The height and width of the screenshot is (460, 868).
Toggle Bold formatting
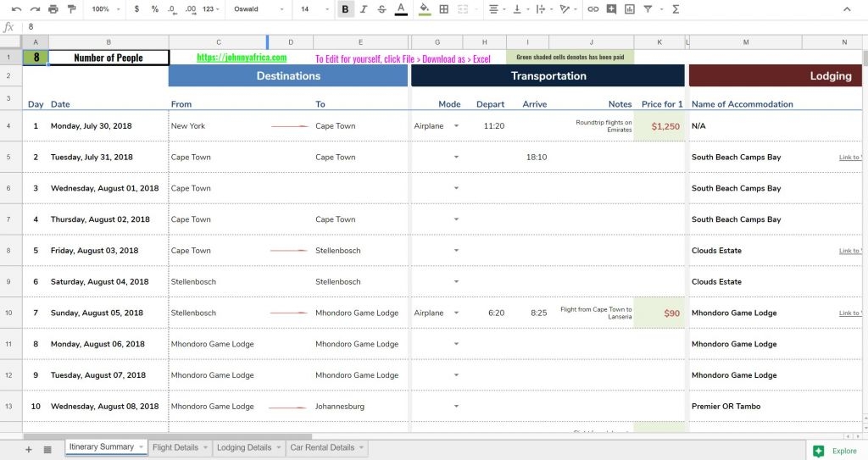(x=345, y=9)
